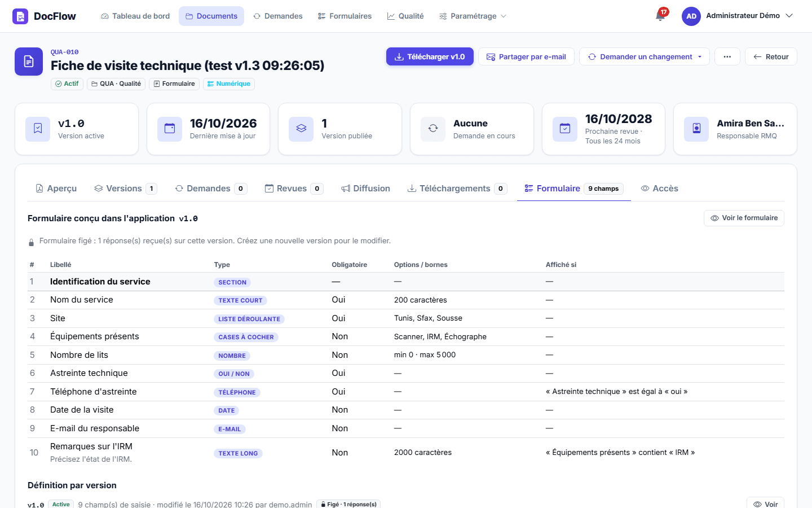812x508 pixels.
Task: Open the more options ellipsis button
Action: [727, 56]
